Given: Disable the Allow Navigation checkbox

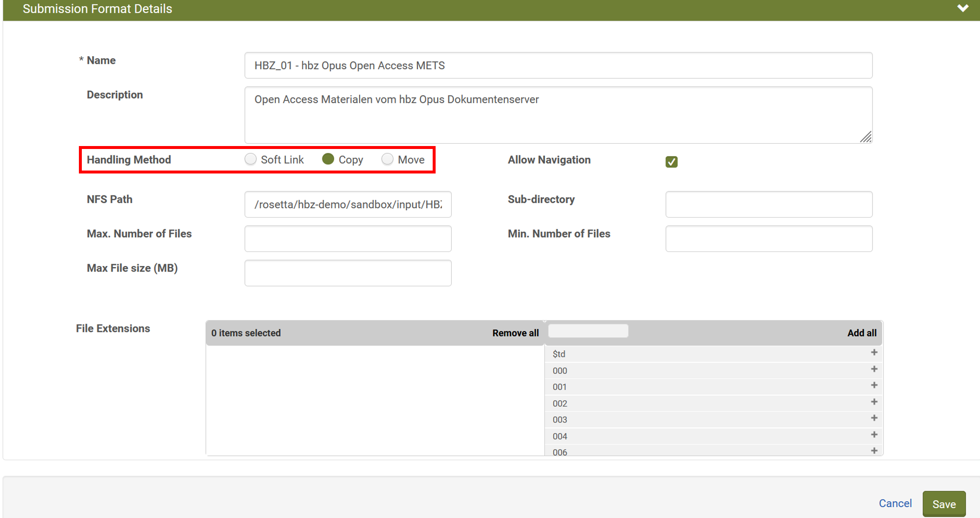Looking at the screenshot, I should (671, 161).
